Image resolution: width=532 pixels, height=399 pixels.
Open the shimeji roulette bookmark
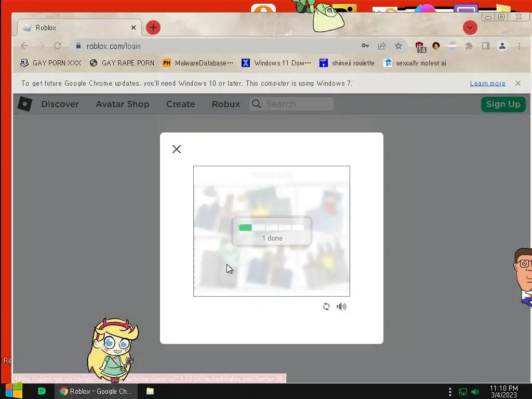[347, 63]
